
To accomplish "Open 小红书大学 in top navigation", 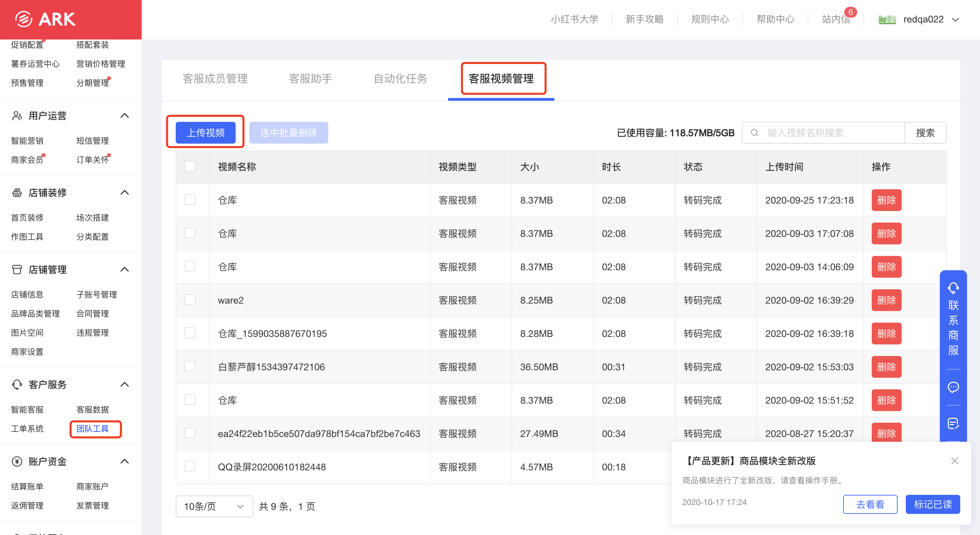I will (x=574, y=19).
